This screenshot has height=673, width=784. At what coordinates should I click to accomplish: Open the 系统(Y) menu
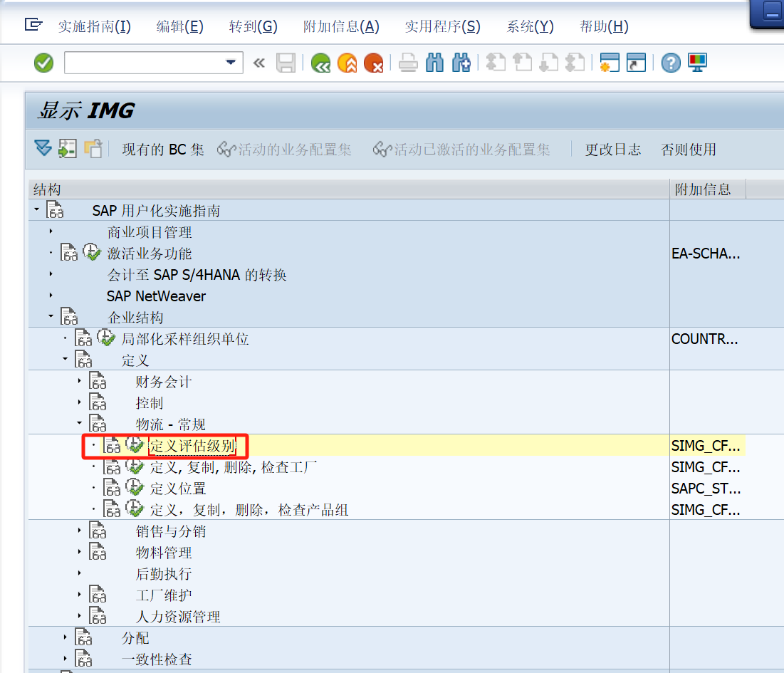pyautogui.click(x=530, y=26)
